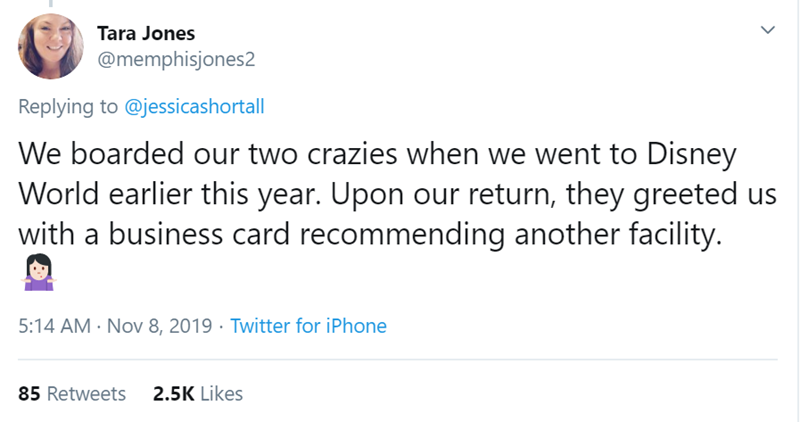Open the Tara Jones display name
The width and height of the screenshot is (800, 422).
pos(146,33)
